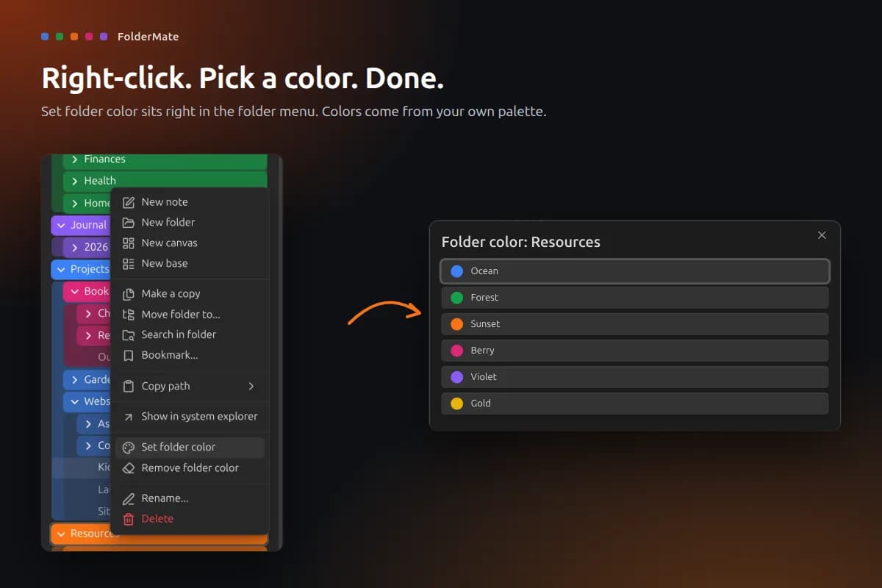
Task: Collapse the Resources folder chevron
Action: 61,534
